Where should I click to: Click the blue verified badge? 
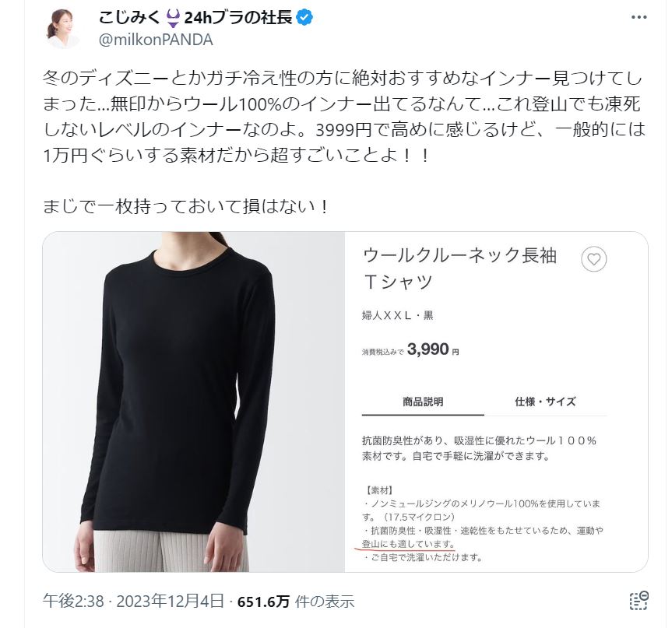tap(304, 18)
